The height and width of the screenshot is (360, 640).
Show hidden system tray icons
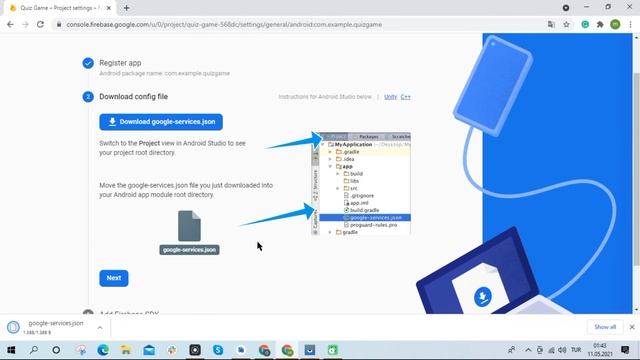click(528, 350)
